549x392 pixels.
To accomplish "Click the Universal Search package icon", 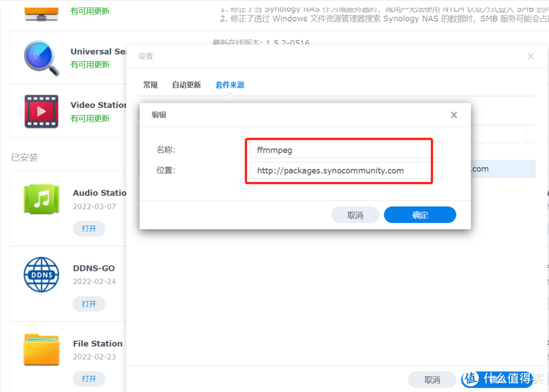I will [x=41, y=58].
